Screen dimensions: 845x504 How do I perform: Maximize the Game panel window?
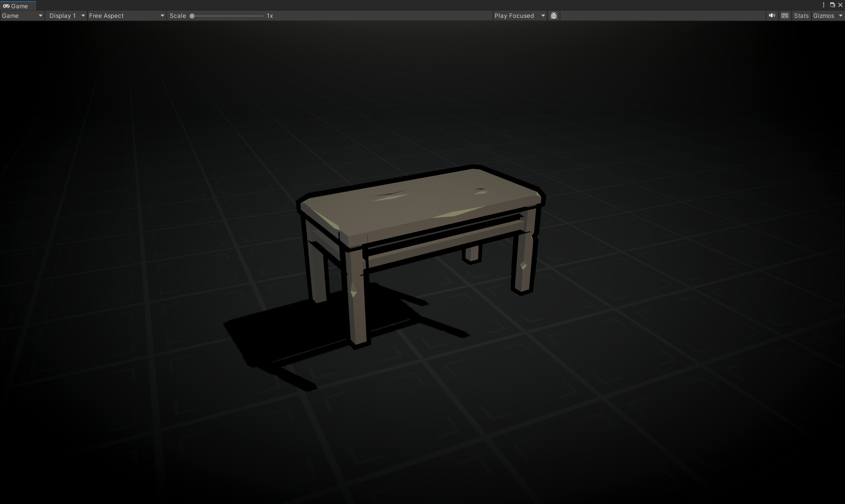point(832,5)
